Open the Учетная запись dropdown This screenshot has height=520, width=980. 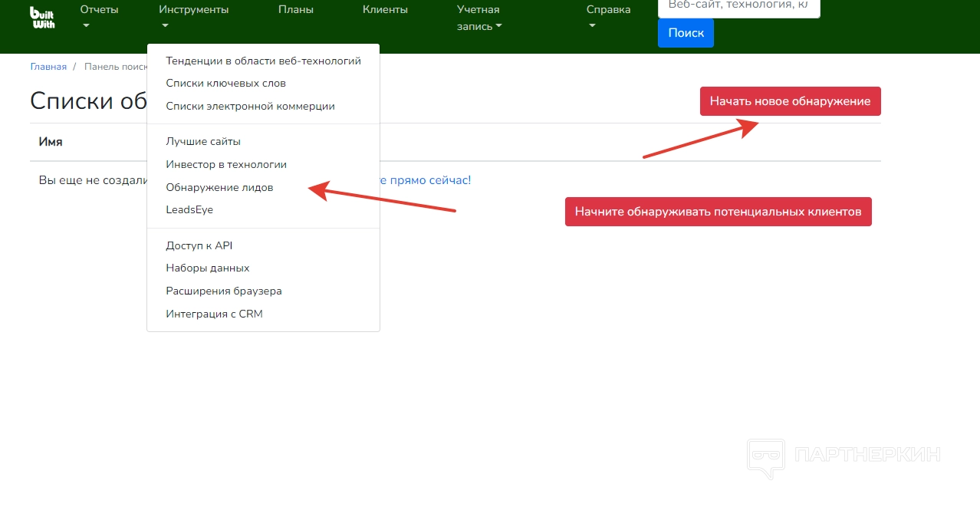479,18
